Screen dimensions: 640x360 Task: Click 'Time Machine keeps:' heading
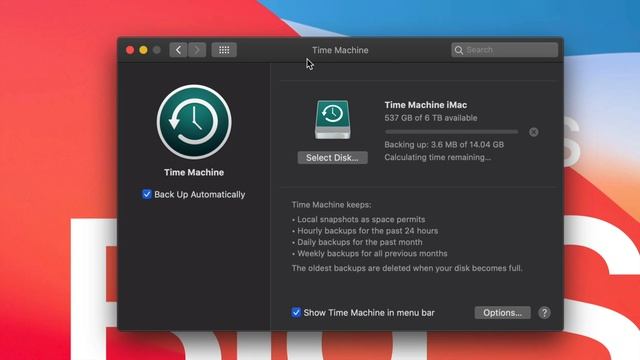(331, 205)
